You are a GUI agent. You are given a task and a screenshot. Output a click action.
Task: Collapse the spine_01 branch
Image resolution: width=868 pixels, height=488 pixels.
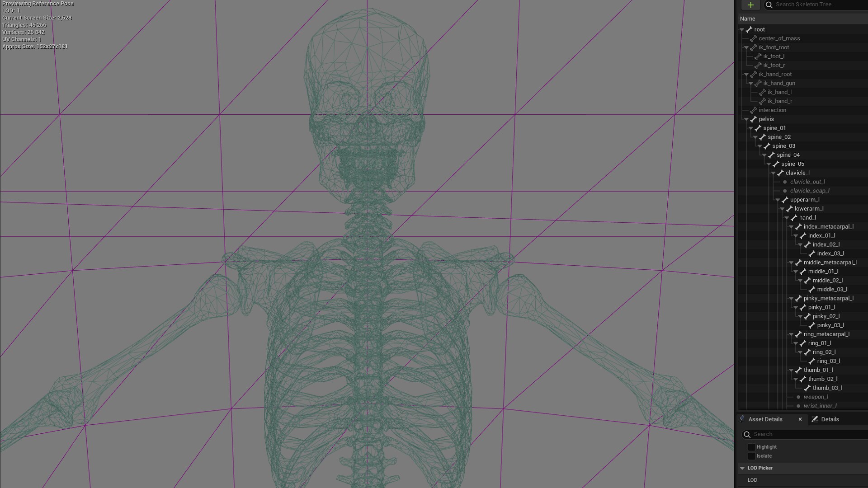coord(751,128)
